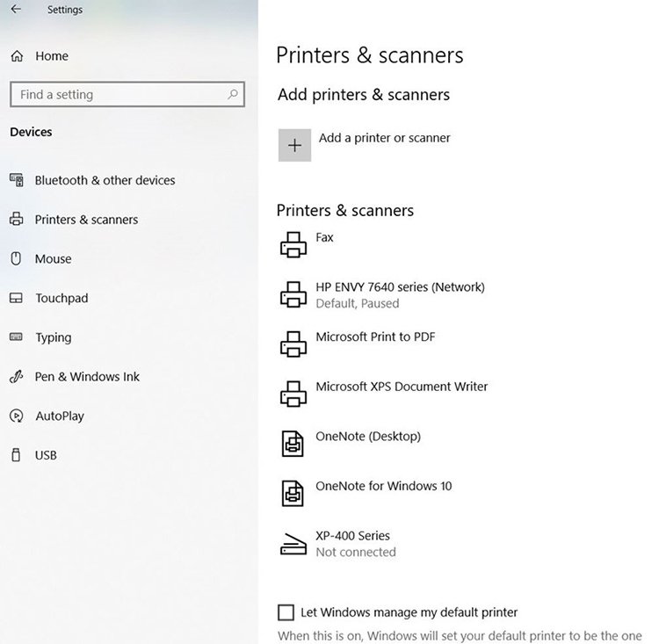659x644 pixels.
Task: Click the XP-400 Series scanner icon
Action: click(x=293, y=544)
